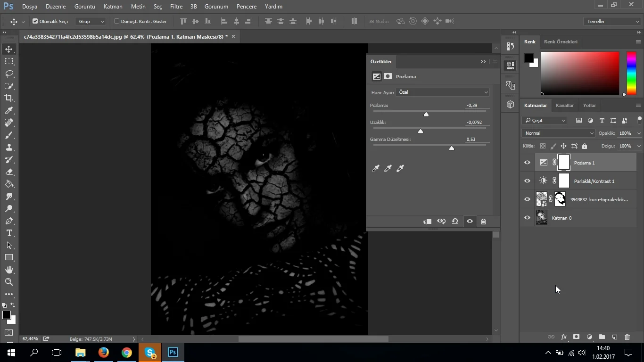Create a new layer group
This screenshot has width=644, height=362.
click(x=602, y=337)
